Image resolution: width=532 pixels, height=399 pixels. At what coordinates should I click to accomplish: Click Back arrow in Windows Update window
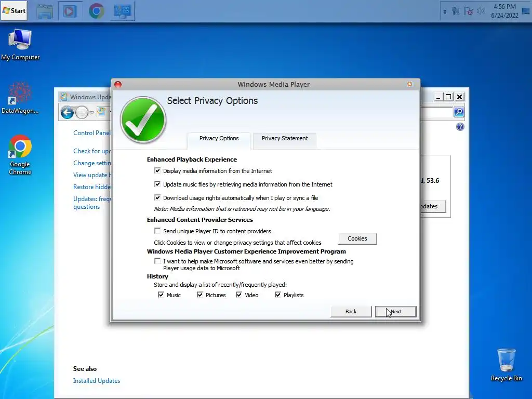(x=68, y=112)
